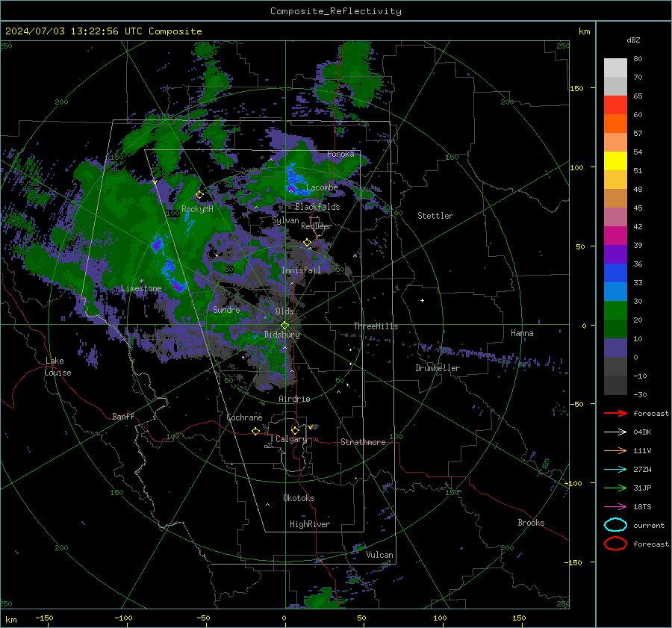
Task: Click the Ponoka town label
Action: pos(340,154)
